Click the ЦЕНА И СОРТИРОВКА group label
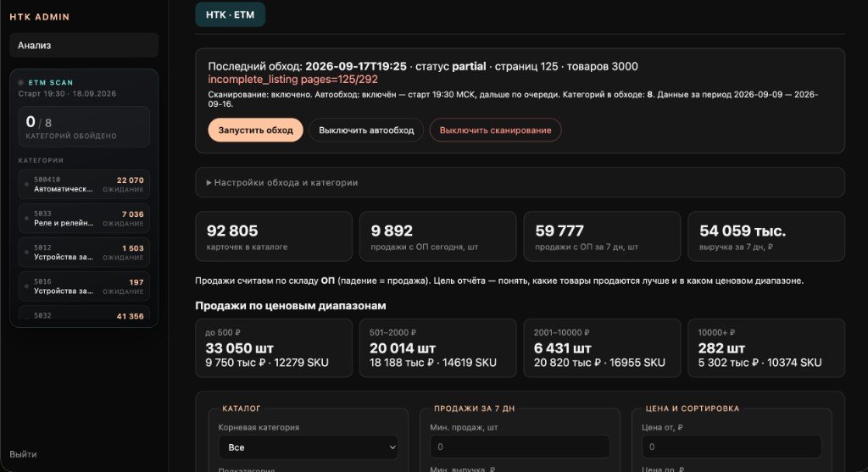 (693, 408)
